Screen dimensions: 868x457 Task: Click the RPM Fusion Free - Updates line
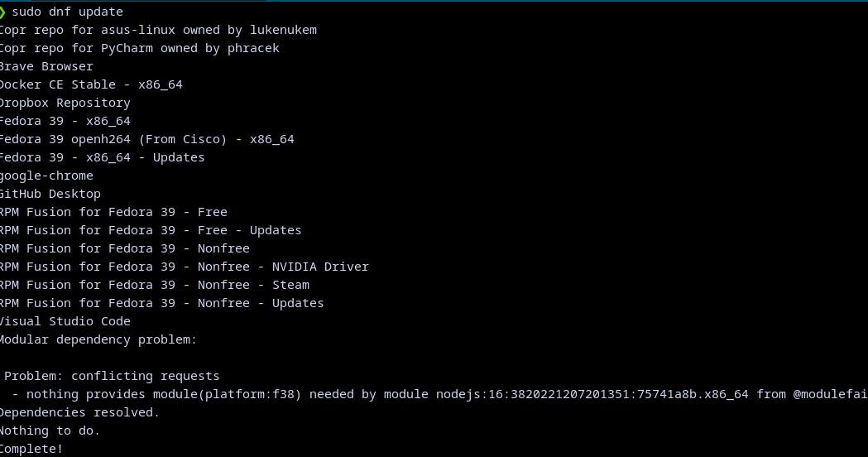coord(150,230)
